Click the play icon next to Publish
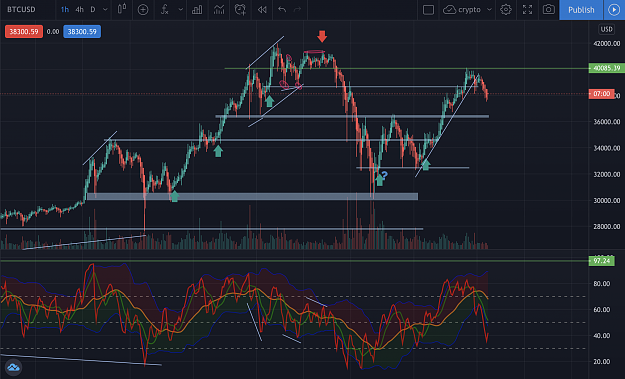 click(614, 10)
